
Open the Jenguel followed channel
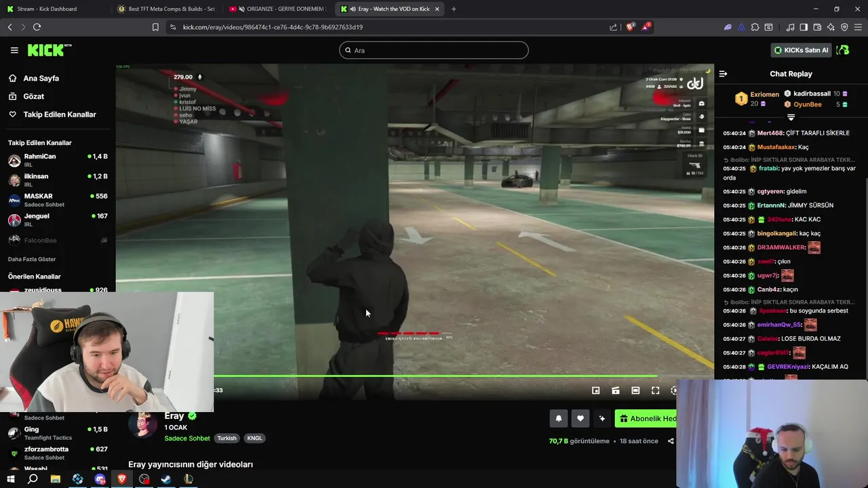(58, 220)
